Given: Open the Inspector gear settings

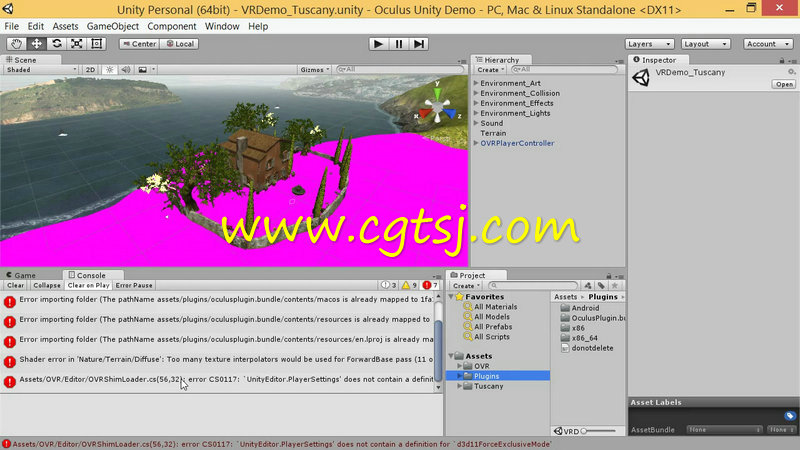Looking at the screenshot, I should 791,72.
